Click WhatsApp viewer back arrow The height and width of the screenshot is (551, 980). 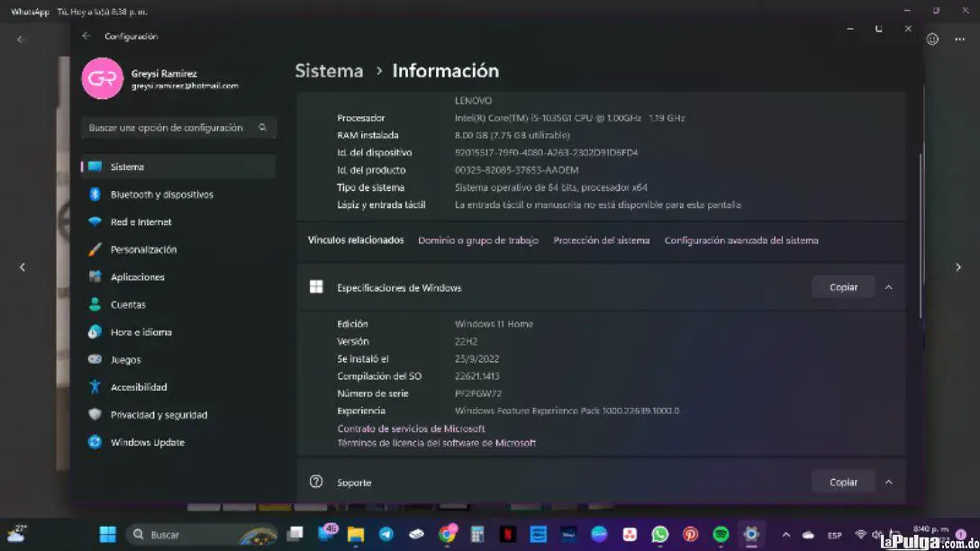[22, 40]
